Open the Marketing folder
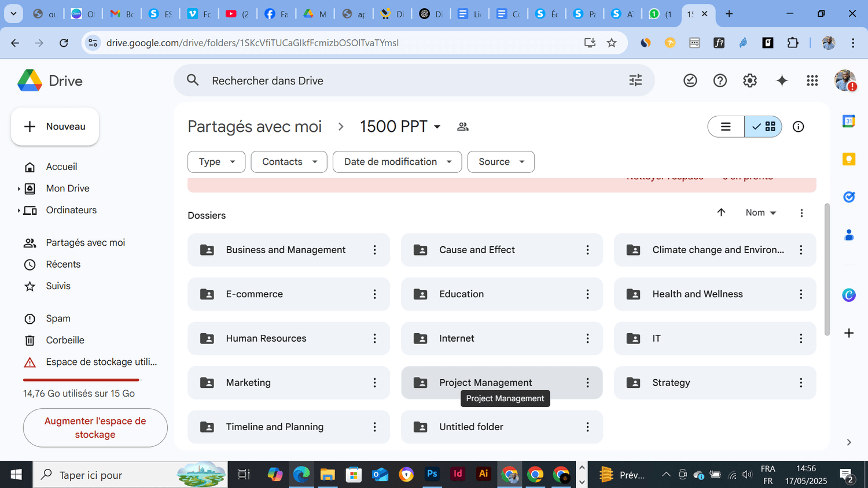Viewport: 868px width, 488px height. point(289,383)
